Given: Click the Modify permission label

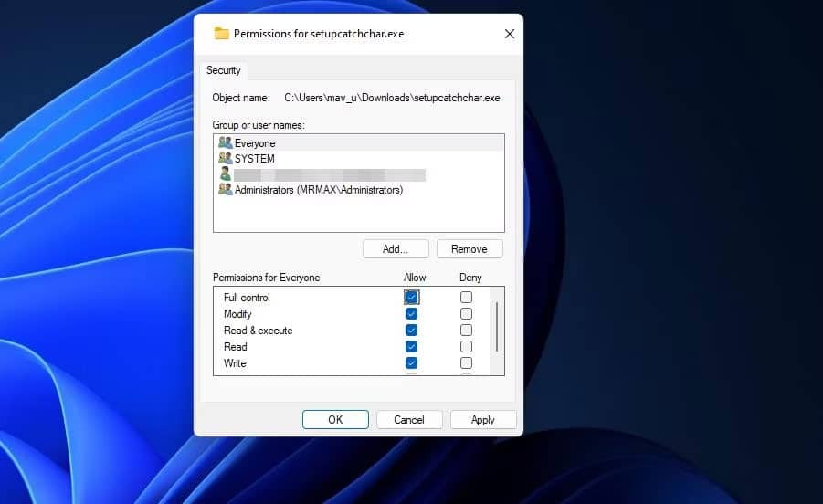Looking at the screenshot, I should click(237, 313).
